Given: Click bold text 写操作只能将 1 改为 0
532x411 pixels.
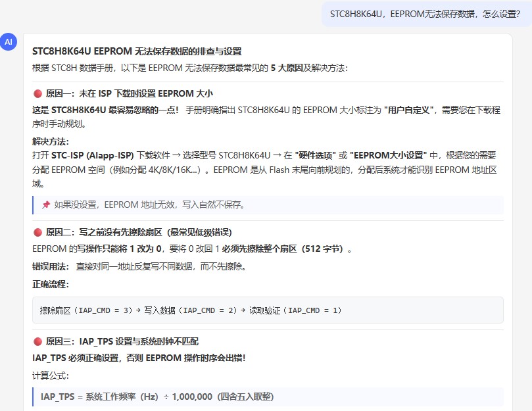Looking at the screenshot, I should coord(119,249).
